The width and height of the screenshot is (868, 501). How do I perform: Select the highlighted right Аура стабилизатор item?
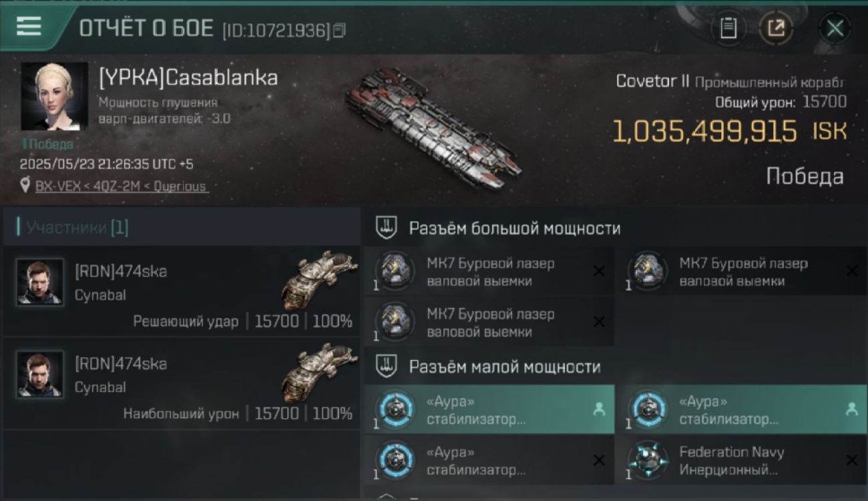pos(742,409)
